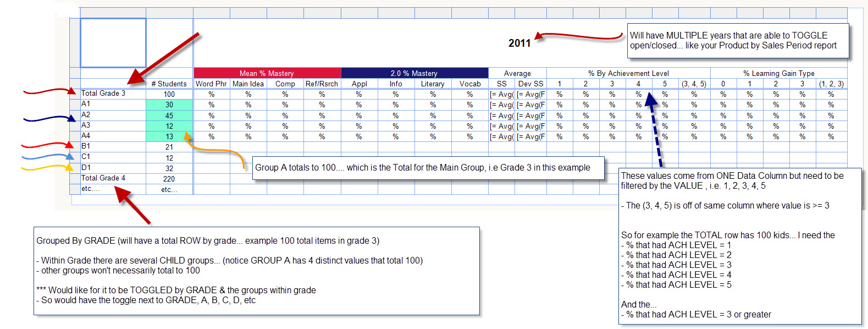
Task: Select the D1 row label
Action: pyautogui.click(x=113, y=168)
